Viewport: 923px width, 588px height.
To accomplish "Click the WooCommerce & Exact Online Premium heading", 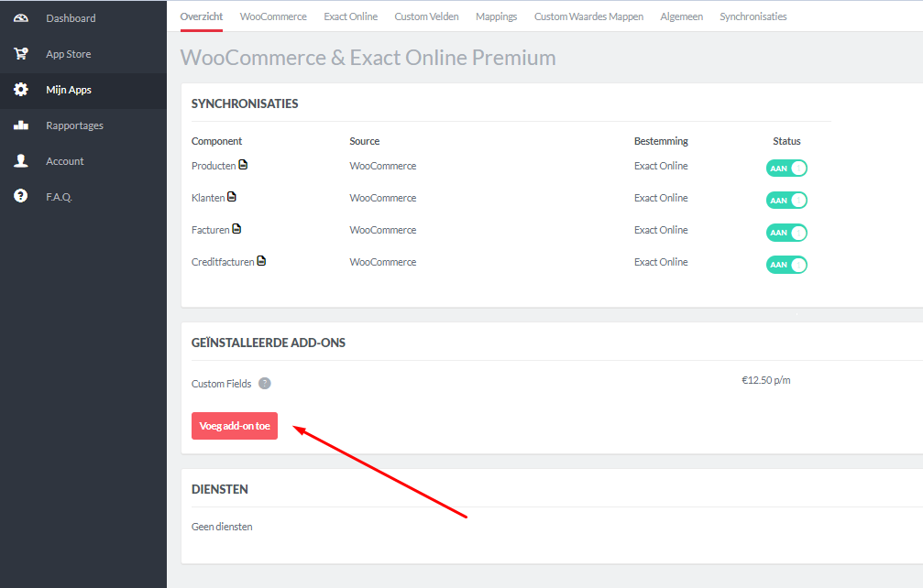I will [368, 58].
